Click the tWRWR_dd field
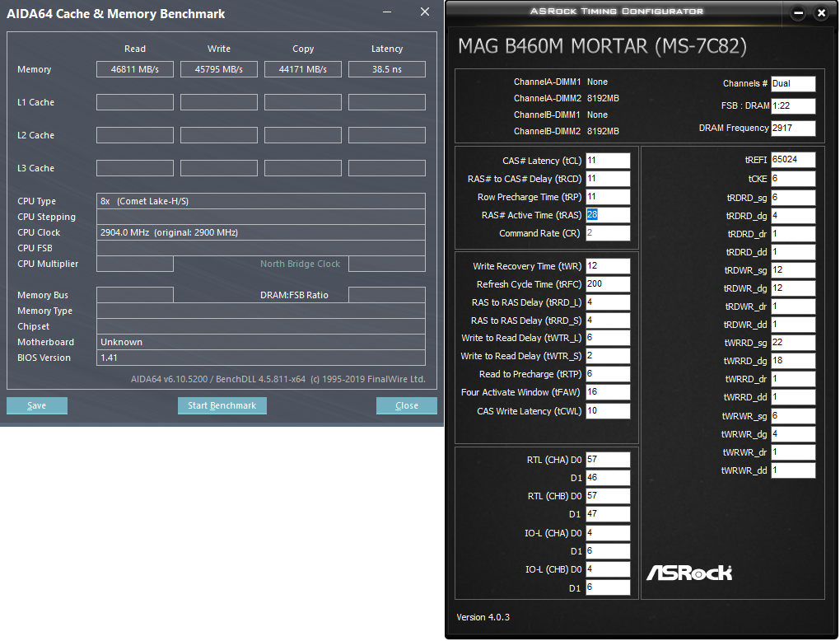 click(x=793, y=470)
